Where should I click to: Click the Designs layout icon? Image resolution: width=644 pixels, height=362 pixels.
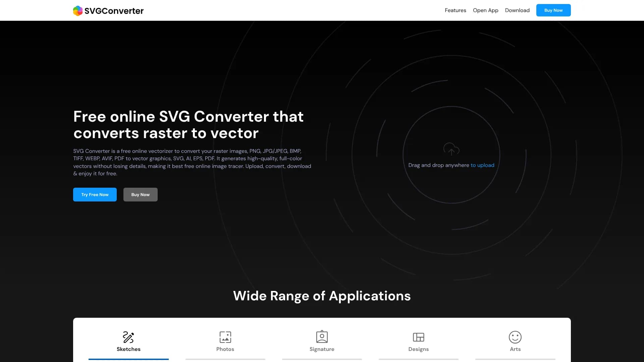pos(418,337)
